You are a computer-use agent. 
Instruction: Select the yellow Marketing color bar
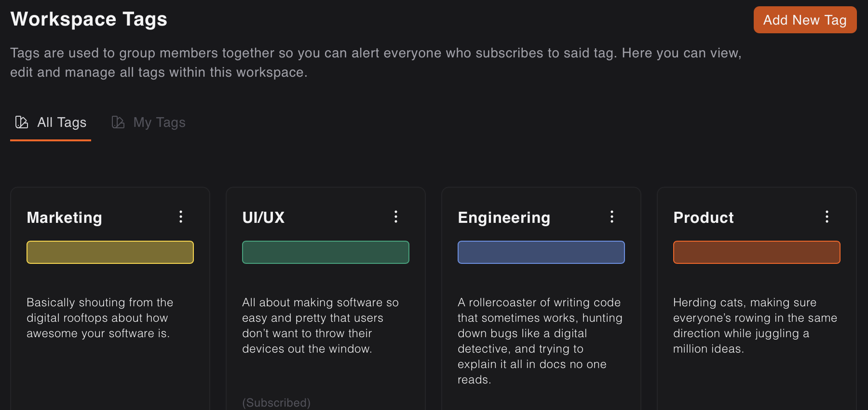(110, 252)
